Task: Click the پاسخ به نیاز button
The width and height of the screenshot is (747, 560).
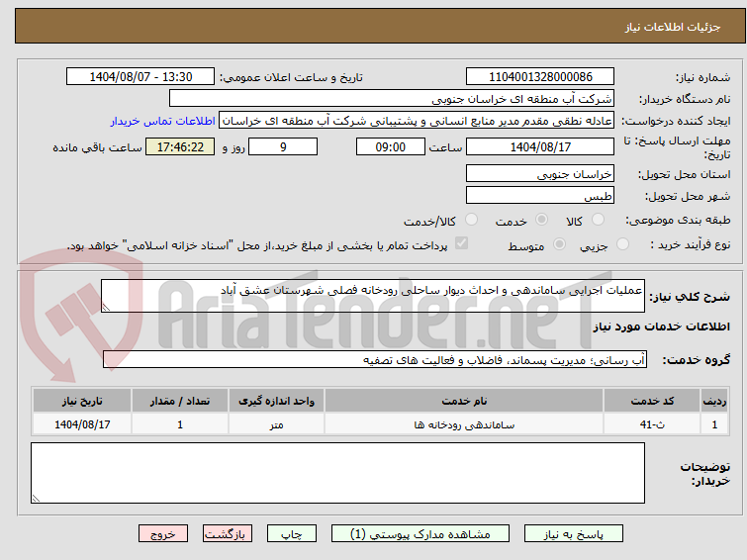Action: pyautogui.click(x=574, y=534)
